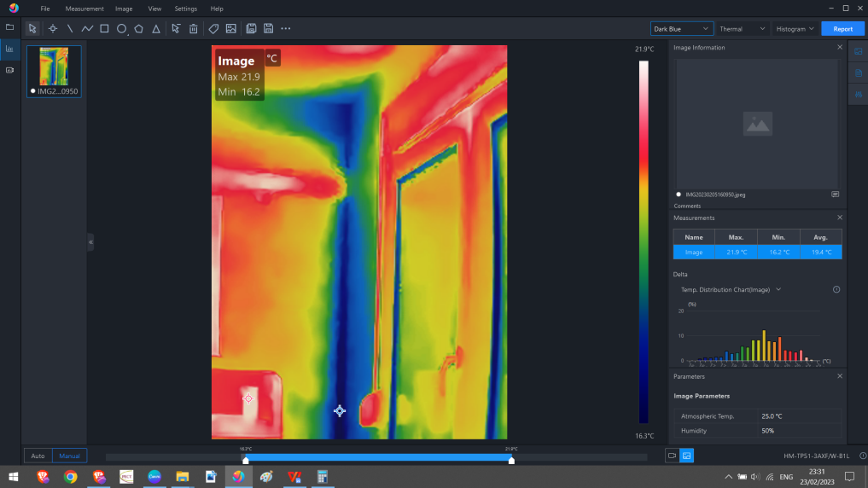Switch temperature range to Auto mode
Image resolution: width=868 pixels, height=488 pixels.
pos(38,456)
